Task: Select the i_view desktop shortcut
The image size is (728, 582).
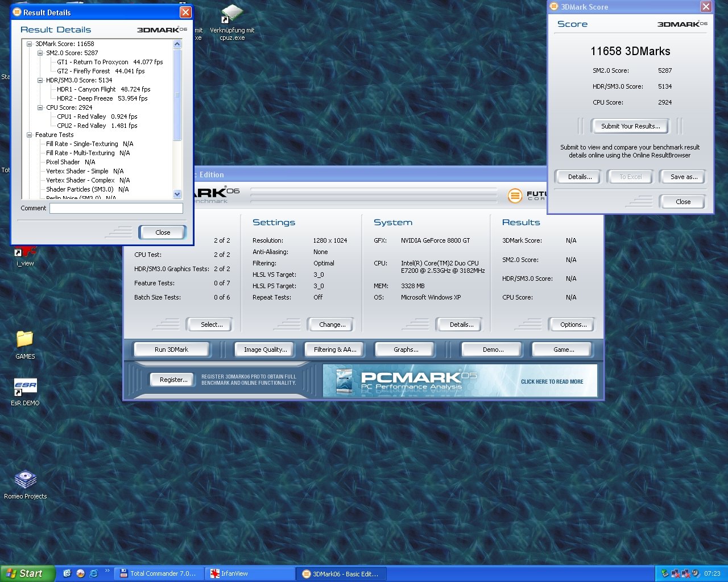Action: (25, 256)
